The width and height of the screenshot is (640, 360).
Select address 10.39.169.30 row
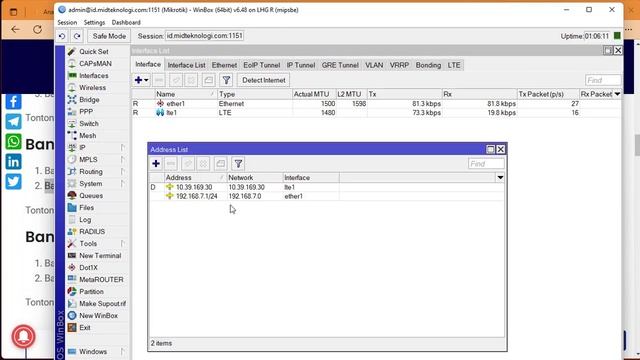coord(326,187)
